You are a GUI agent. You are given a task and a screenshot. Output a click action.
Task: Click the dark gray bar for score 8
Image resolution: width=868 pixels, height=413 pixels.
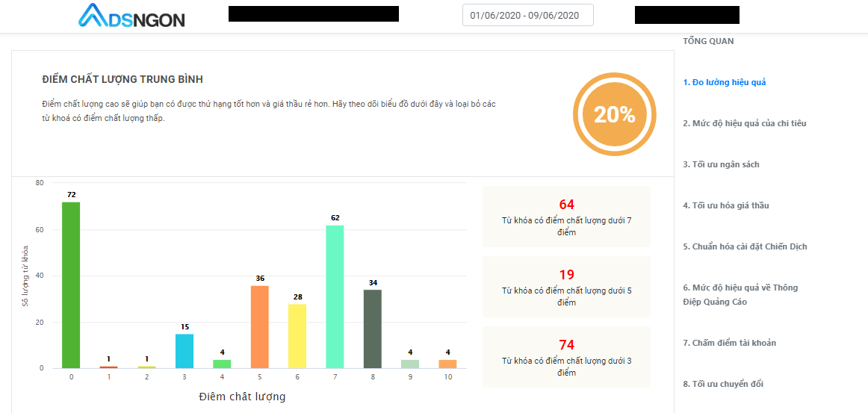coord(373,329)
